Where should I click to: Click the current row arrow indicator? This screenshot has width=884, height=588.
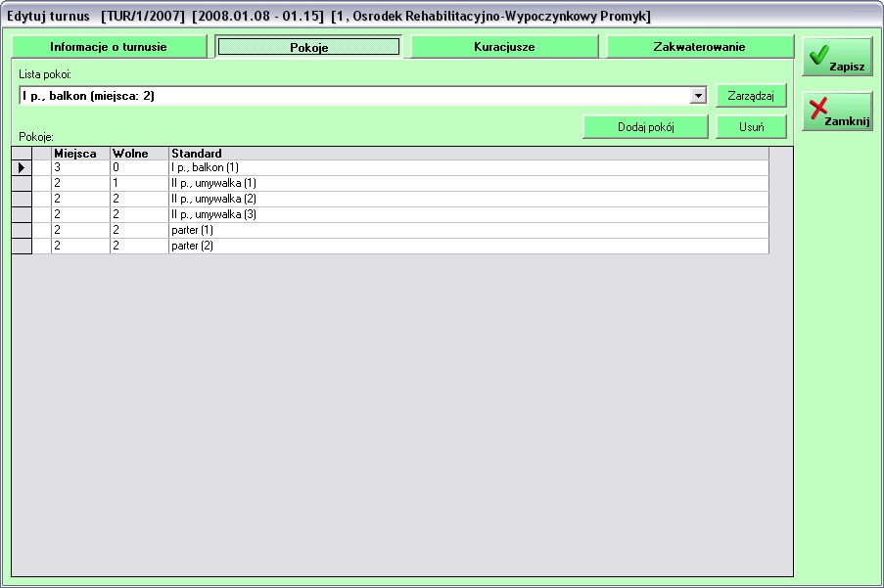(22, 168)
